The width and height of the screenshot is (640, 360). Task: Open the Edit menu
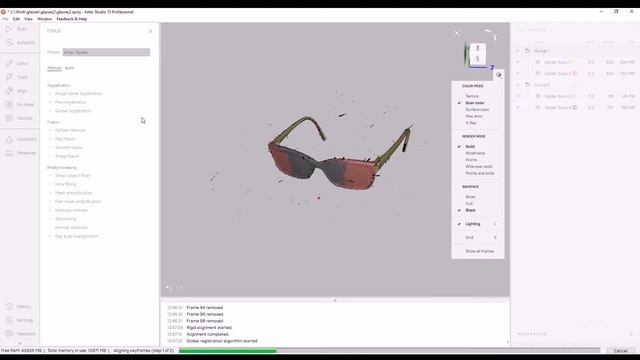[16, 19]
